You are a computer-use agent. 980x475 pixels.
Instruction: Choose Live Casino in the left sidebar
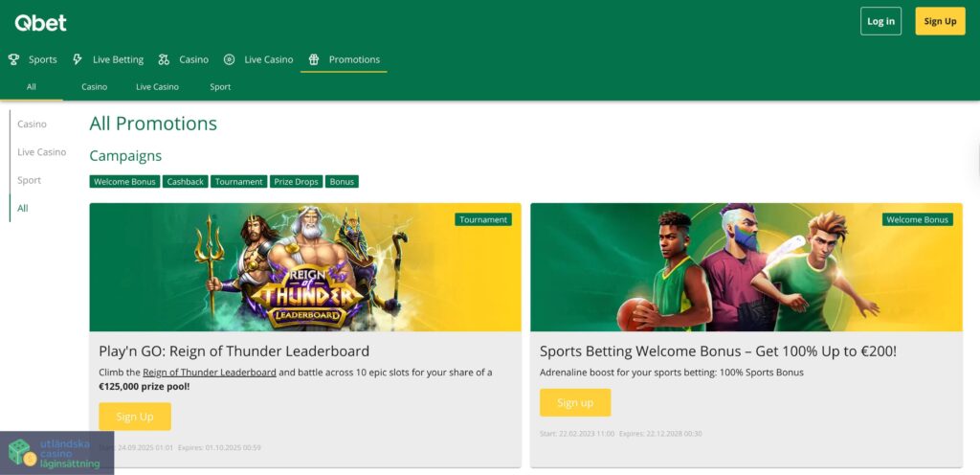pos(42,152)
